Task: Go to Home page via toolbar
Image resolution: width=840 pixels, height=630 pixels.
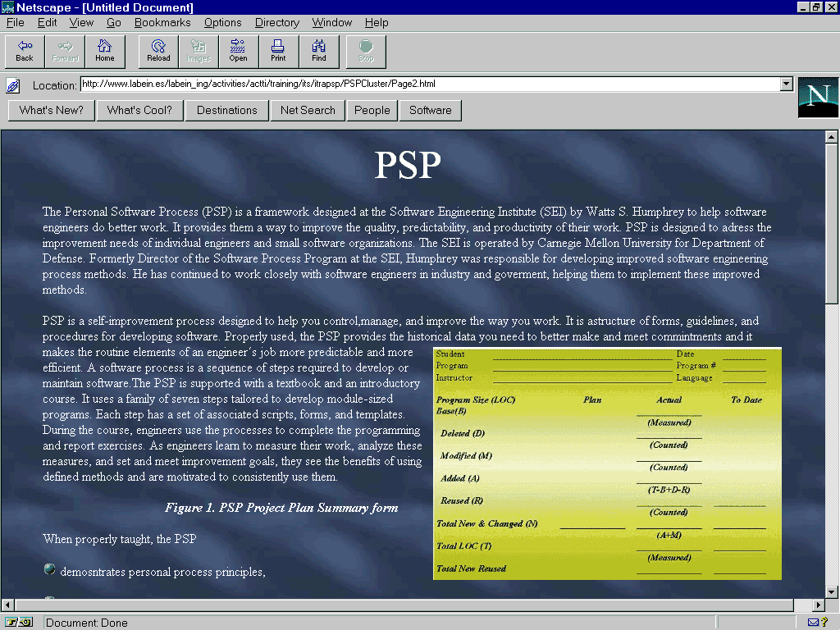Action: point(105,52)
